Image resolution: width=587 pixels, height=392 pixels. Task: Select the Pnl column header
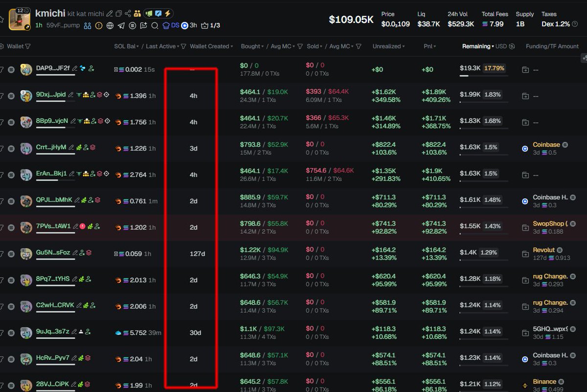pos(429,46)
